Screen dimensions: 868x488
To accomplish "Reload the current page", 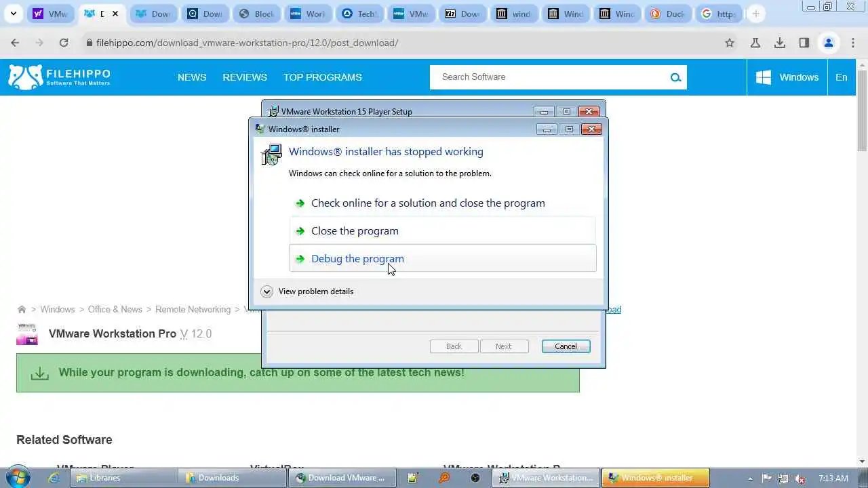I will 64,43.
